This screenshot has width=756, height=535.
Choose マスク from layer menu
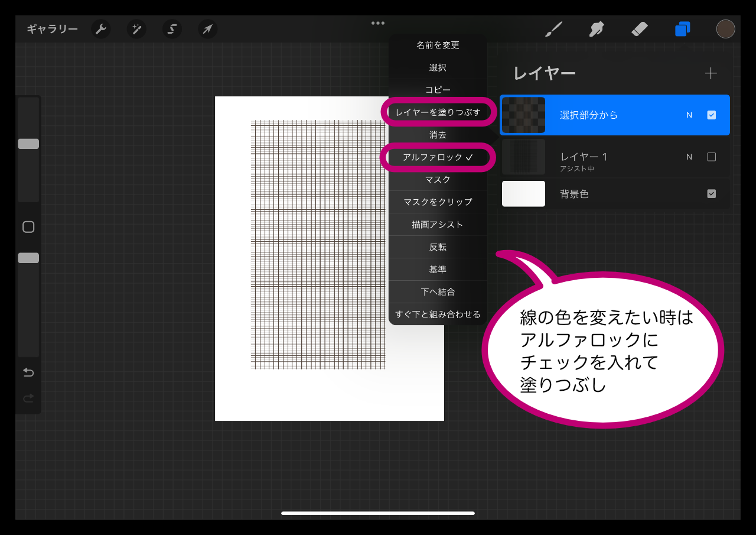(438, 179)
